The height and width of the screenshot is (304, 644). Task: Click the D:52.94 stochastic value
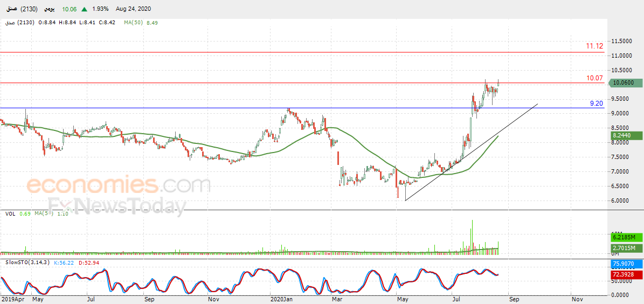coord(89,262)
